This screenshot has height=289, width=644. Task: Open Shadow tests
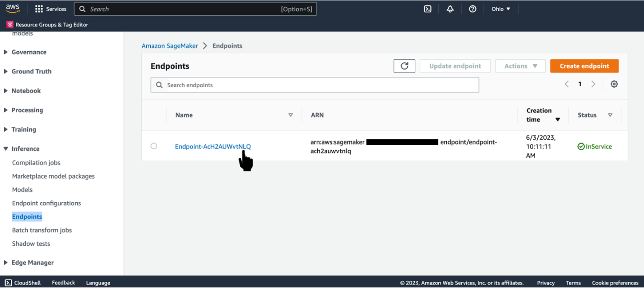click(31, 244)
